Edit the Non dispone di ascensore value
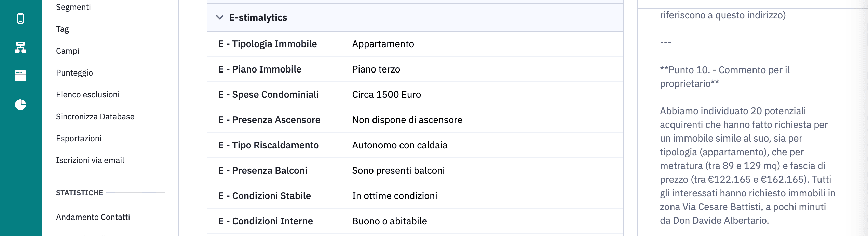 [x=407, y=120]
